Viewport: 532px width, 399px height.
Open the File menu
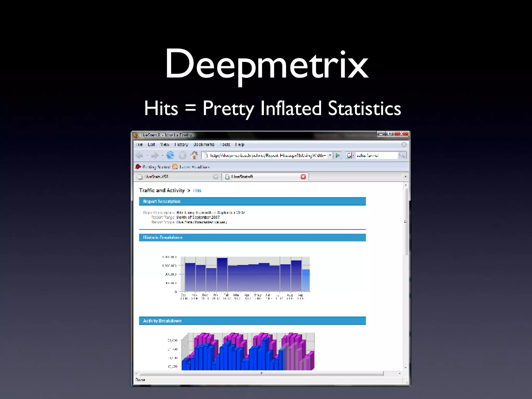click(x=139, y=144)
